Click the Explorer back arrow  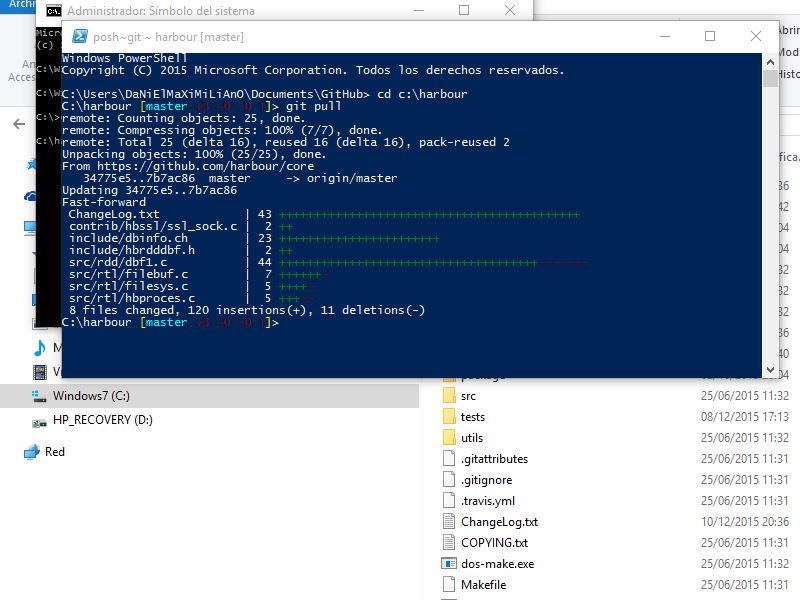pos(19,124)
